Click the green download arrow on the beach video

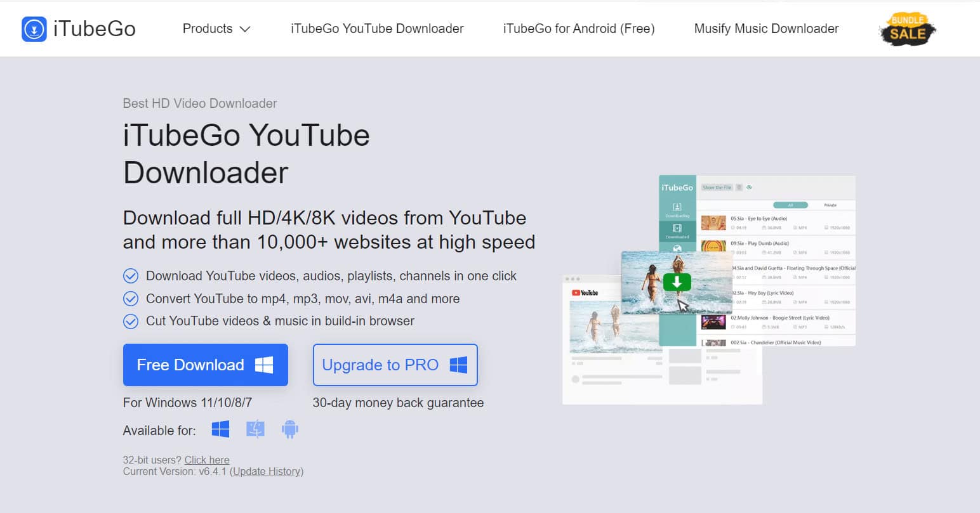(677, 282)
